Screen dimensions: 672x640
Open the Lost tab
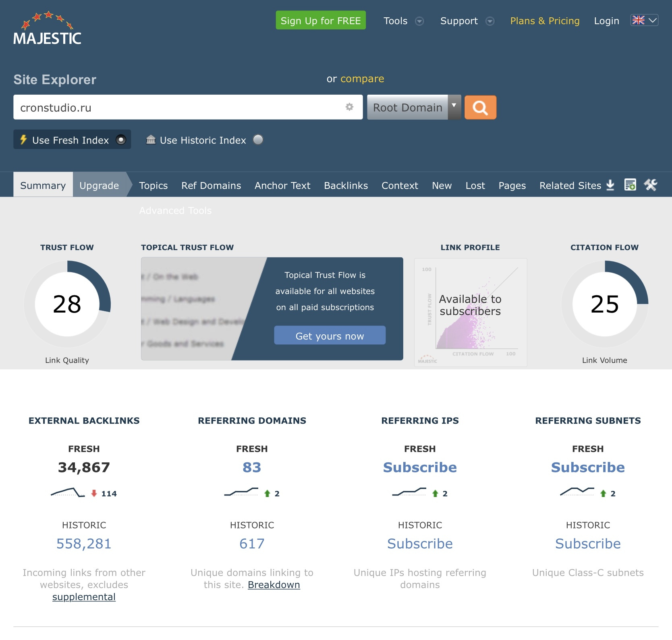coord(475,185)
